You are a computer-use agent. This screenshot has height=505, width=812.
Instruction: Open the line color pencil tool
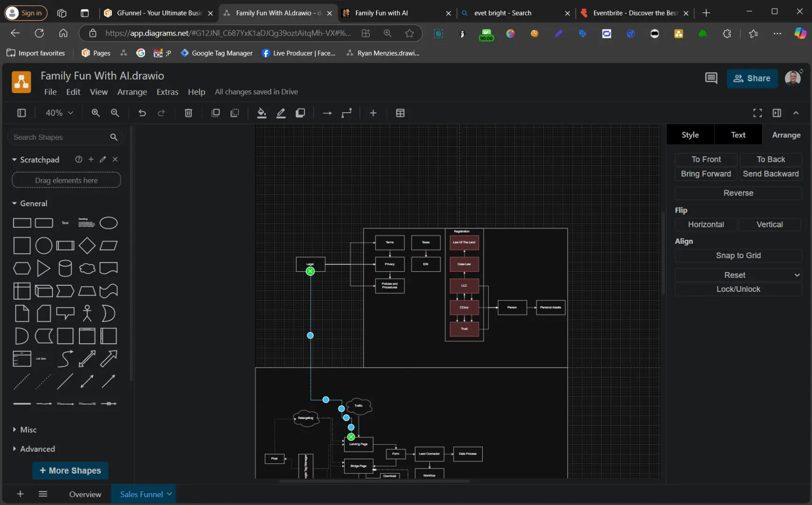tap(281, 113)
